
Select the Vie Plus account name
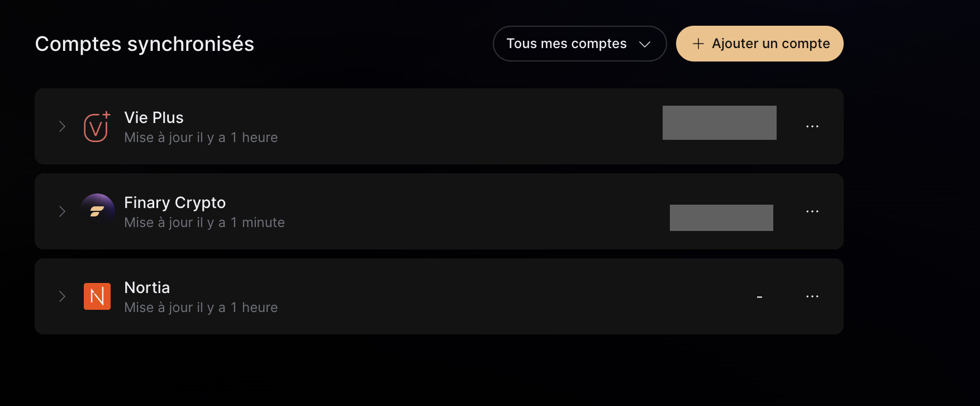[154, 117]
